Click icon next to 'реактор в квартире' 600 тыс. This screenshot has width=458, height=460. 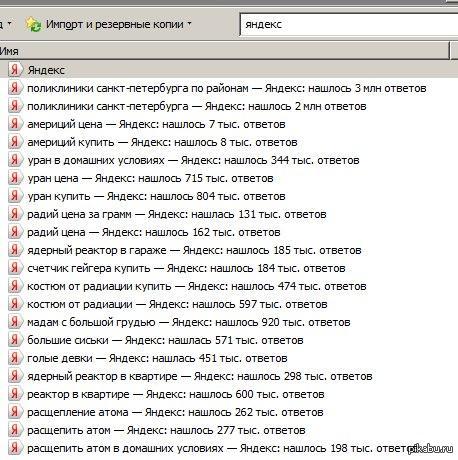tap(15, 394)
